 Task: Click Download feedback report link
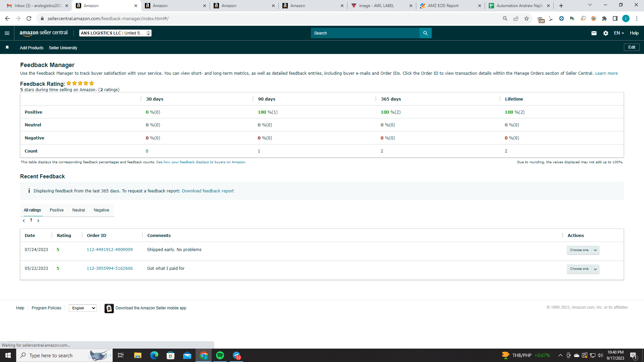[208, 191]
